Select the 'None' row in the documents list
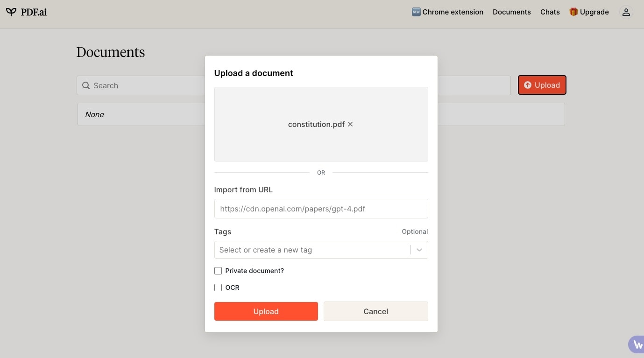Screen dimensions: 644x358 pos(321,114)
